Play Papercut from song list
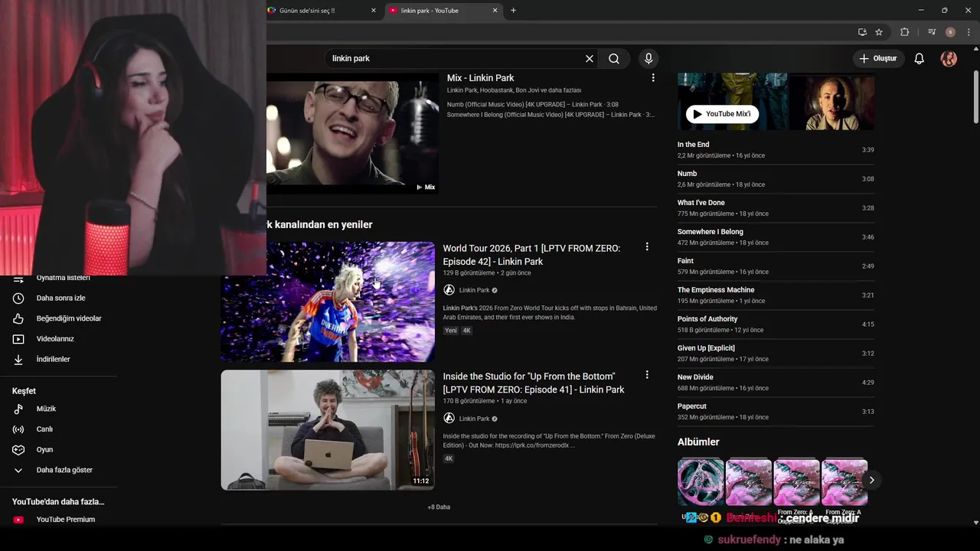Image resolution: width=980 pixels, height=551 pixels. point(776,412)
